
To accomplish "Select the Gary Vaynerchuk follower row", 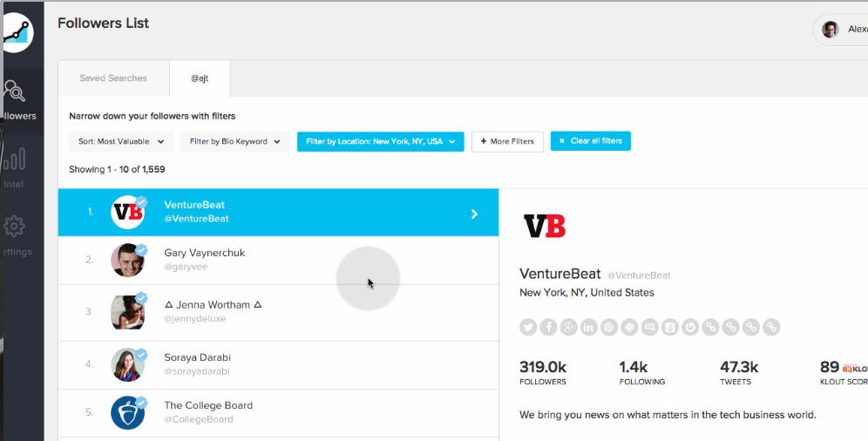I will 279,260.
